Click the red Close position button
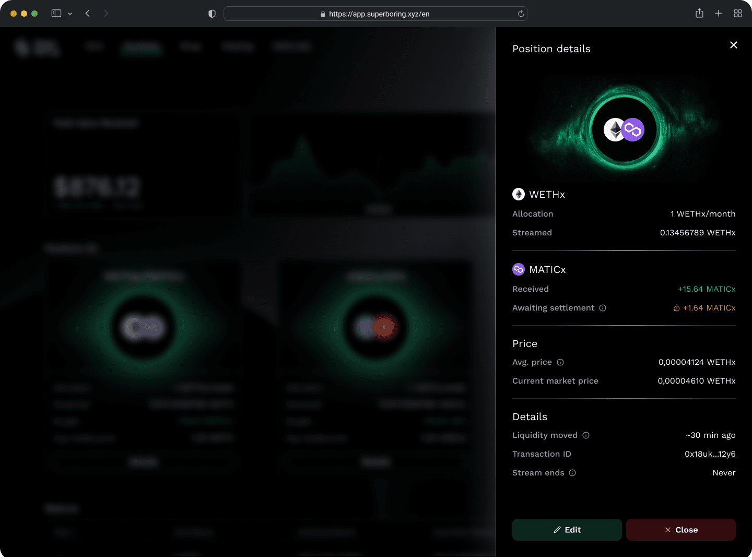The width and height of the screenshot is (752, 560). pos(681,530)
